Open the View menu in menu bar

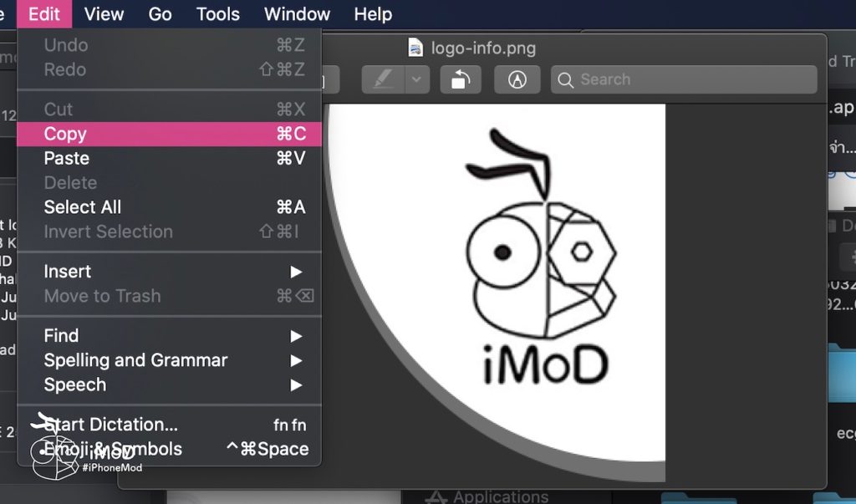click(104, 14)
